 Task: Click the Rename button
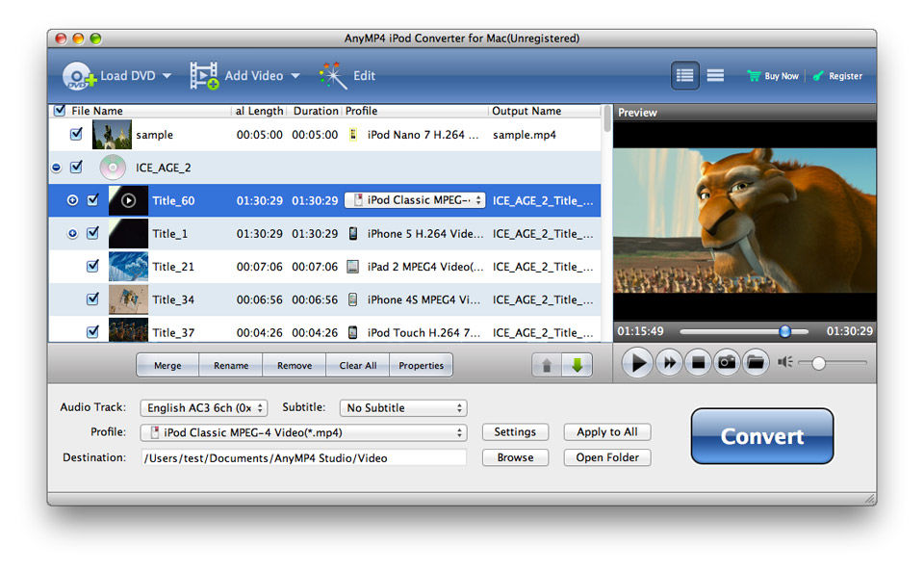click(231, 365)
